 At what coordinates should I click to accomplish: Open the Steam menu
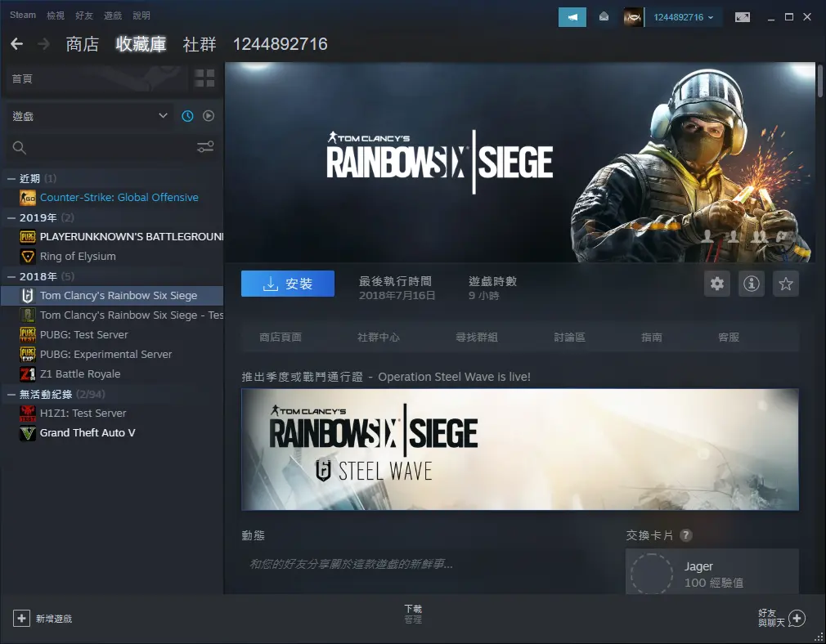(x=23, y=16)
